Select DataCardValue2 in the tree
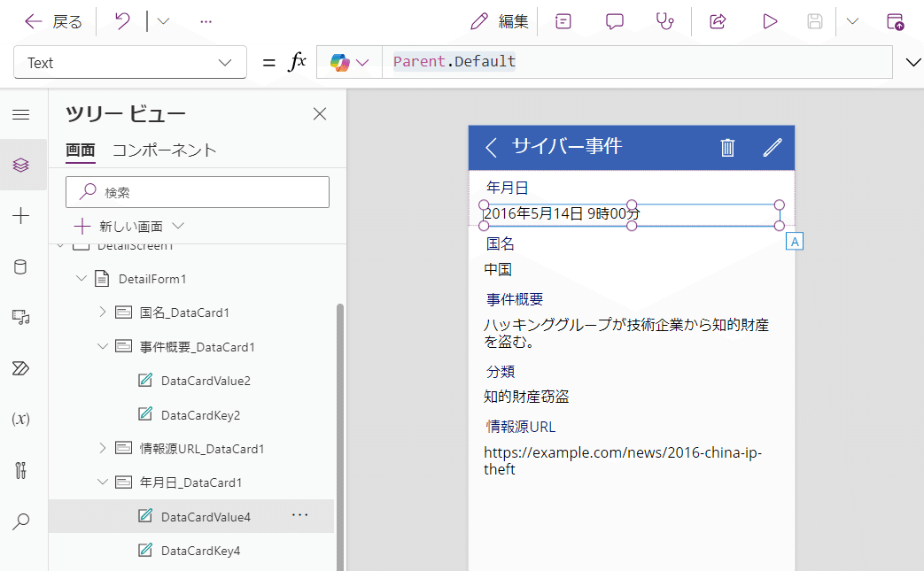 (206, 381)
